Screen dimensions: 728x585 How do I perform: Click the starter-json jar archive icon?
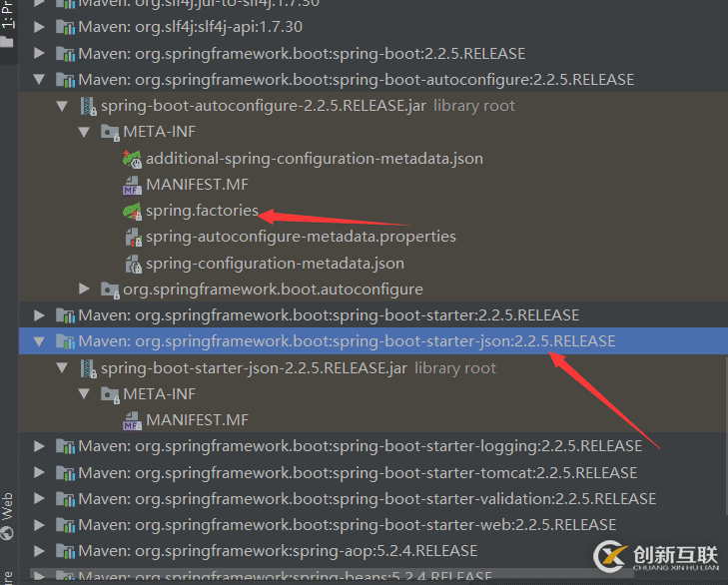pos(88,368)
